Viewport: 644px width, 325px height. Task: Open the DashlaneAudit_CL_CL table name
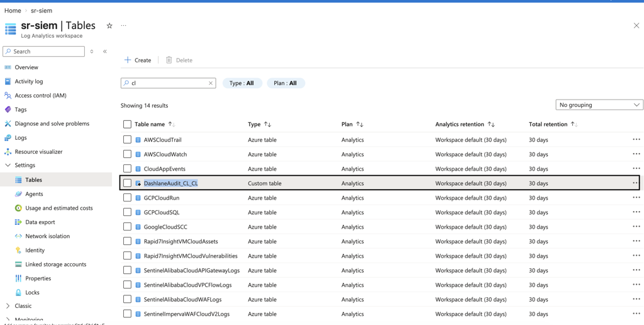coord(171,183)
